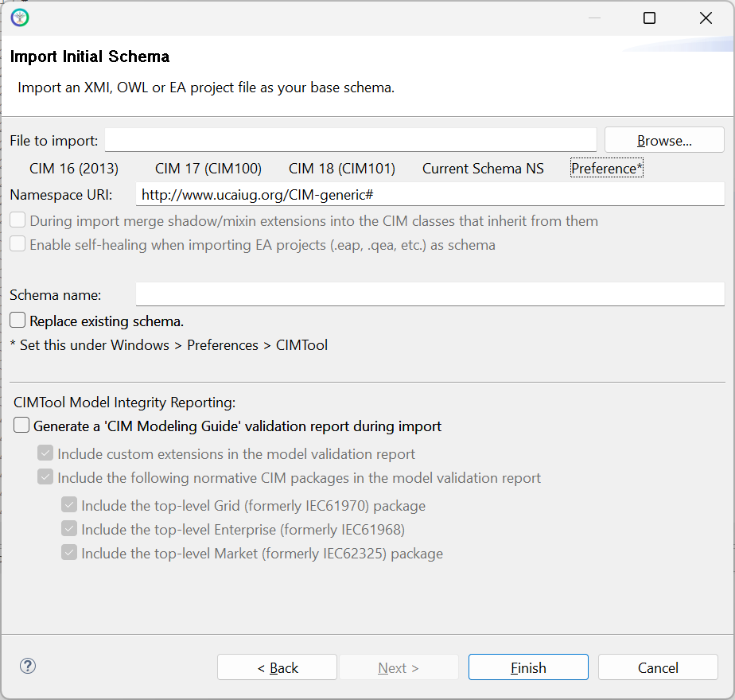Click the Namespace URI text field

tap(430, 194)
